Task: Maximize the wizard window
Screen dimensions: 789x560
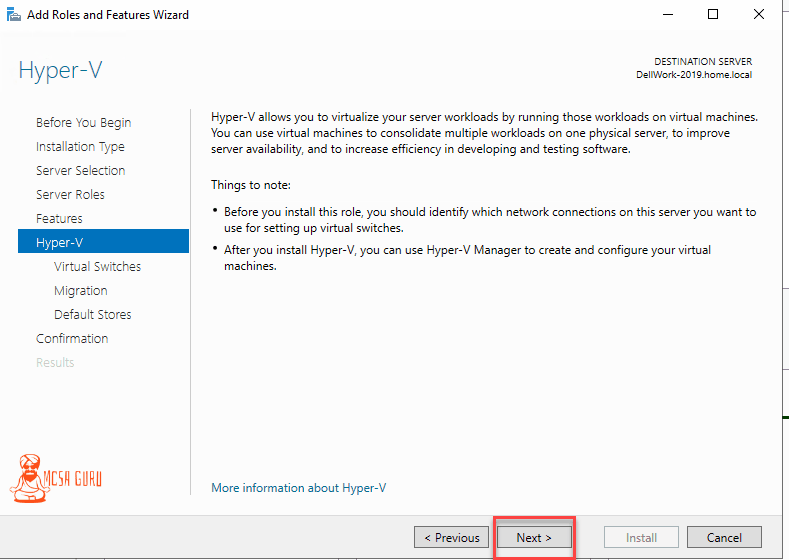Action: [713, 15]
